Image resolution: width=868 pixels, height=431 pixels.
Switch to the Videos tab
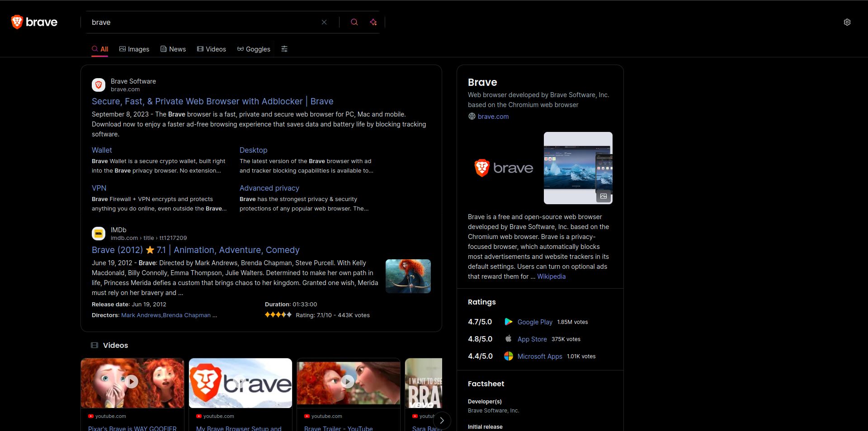click(x=212, y=49)
